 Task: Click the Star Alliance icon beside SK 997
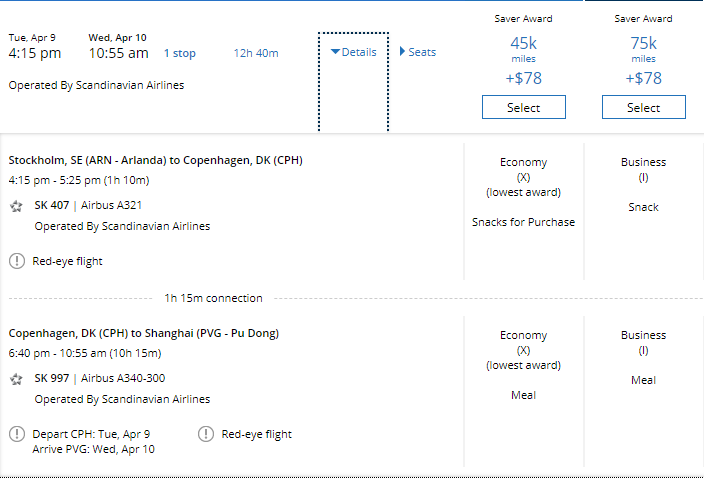point(16,379)
